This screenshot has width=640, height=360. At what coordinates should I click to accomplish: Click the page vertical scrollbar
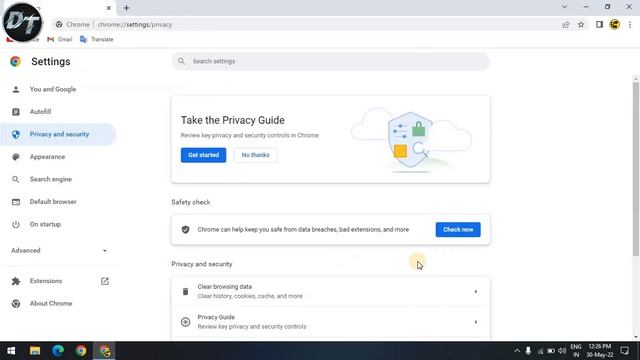pos(636,169)
